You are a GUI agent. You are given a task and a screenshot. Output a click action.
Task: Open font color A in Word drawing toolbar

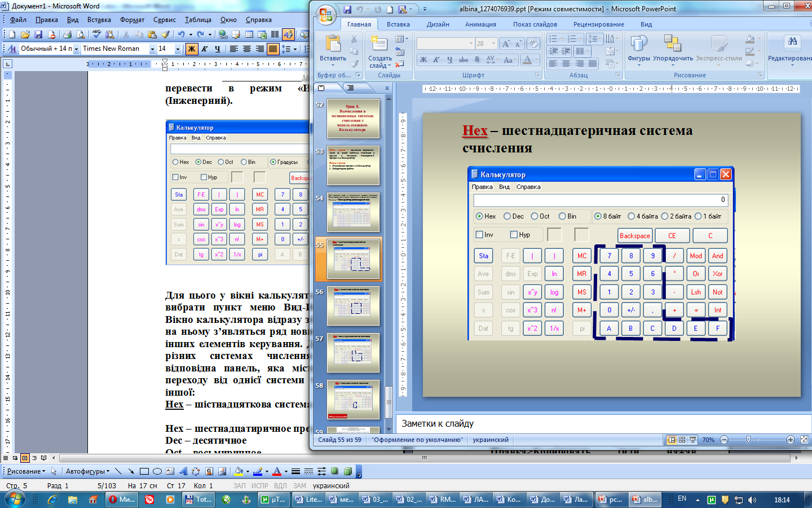point(277,471)
